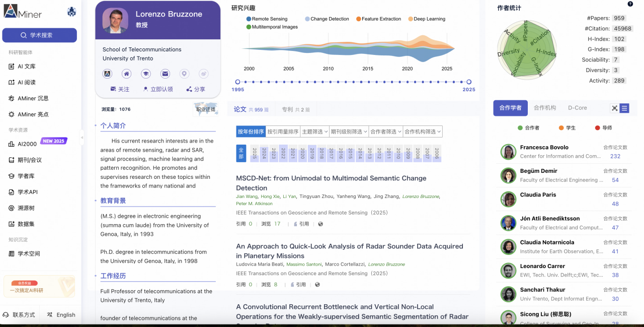This screenshot has height=327, width=644.
Task: Toggle Change Detection legend item
Action: 327,19
